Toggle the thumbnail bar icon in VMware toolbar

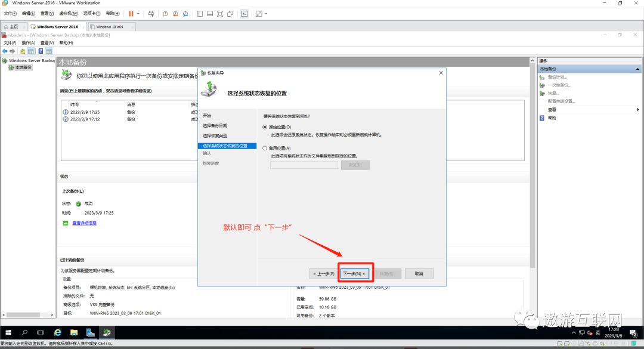pos(210,14)
